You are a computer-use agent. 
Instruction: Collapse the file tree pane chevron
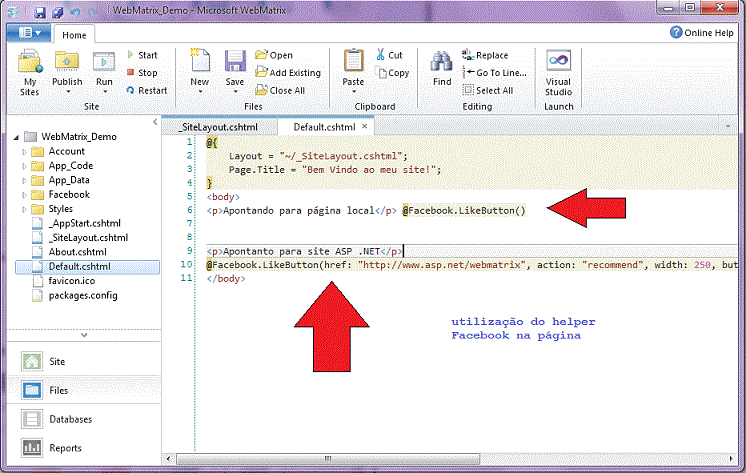[x=155, y=122]
